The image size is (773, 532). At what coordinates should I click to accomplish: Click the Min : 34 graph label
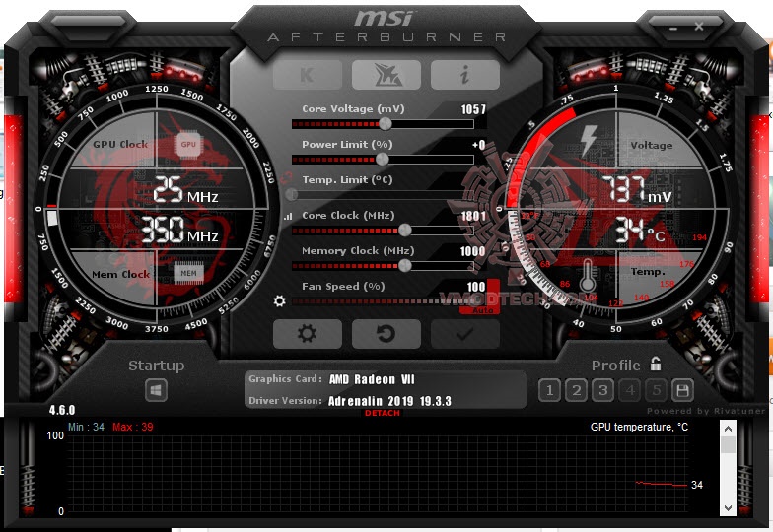point(87,427)
